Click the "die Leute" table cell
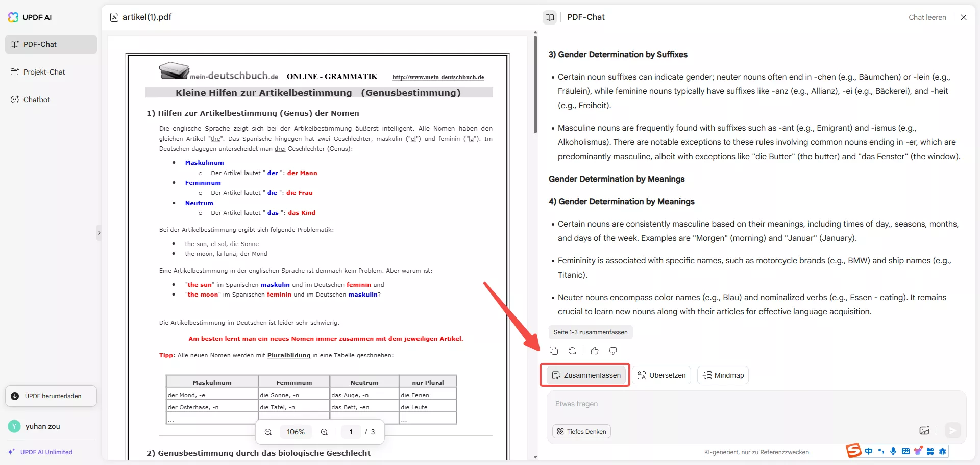The height and width of the screenshot is (465, 980). coord(428,407)
